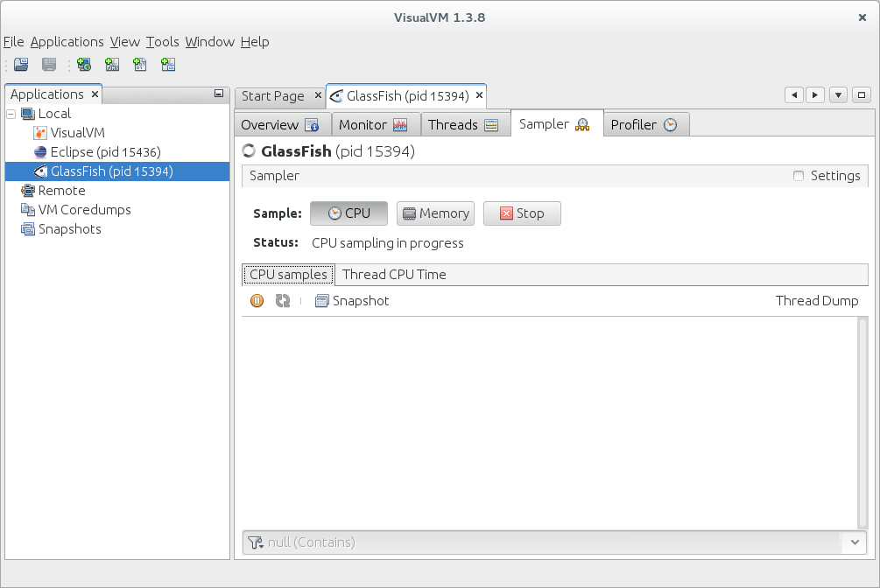Screen dimensions: 880x588
Task: Close the GlassFish (pid 15394) tab
Action: tap(479, 95)
